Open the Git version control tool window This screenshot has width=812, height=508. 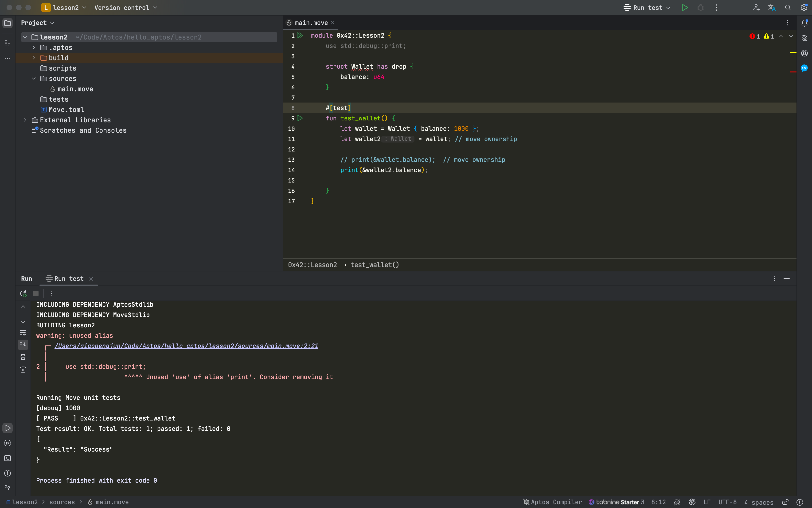7,488
